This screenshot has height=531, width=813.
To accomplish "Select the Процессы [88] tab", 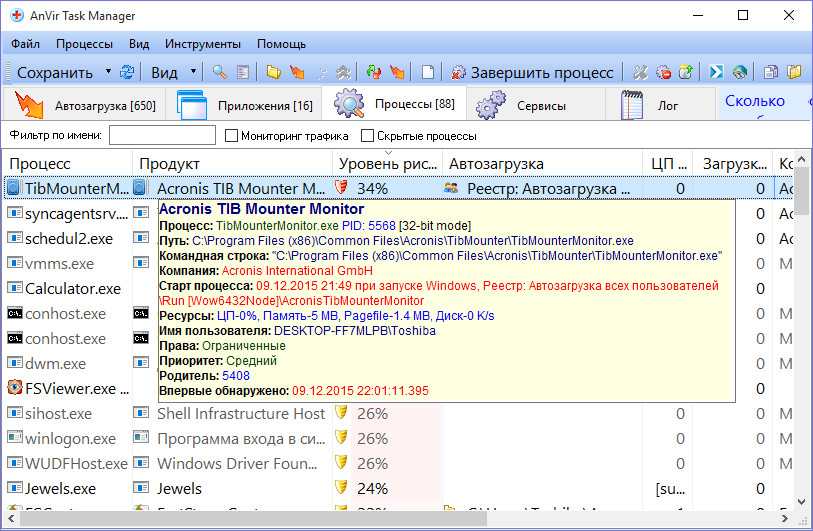I will click(394, 103).
